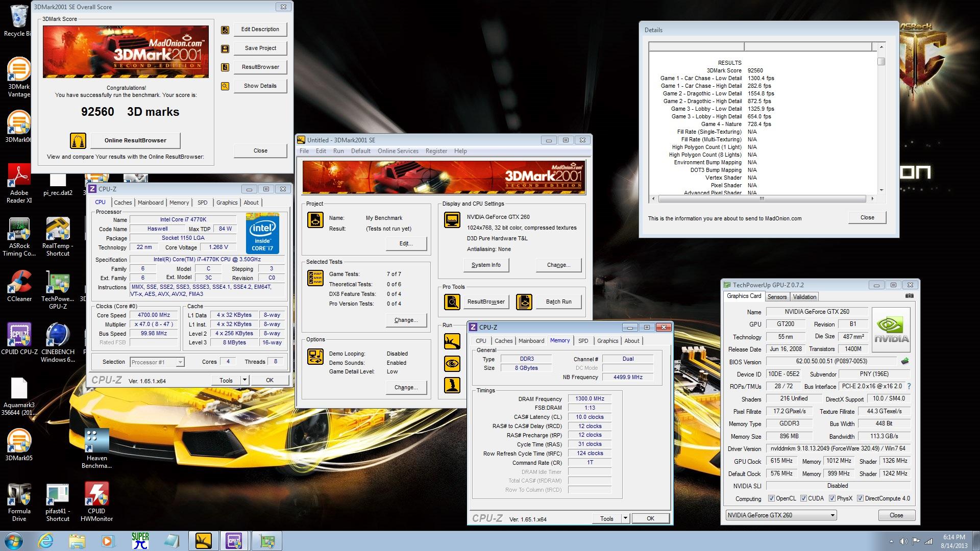Launch CPUID HWMonitor desktop icon
Screen dimensions: 980x551
96,502
